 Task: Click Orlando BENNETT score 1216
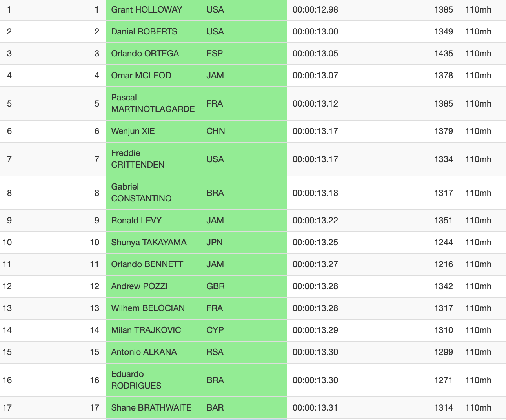[444, 264]
